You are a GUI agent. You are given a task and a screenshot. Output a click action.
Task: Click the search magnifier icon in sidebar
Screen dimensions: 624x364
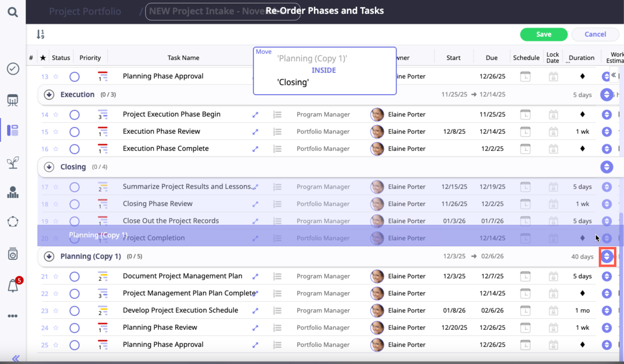click(13, 12)
